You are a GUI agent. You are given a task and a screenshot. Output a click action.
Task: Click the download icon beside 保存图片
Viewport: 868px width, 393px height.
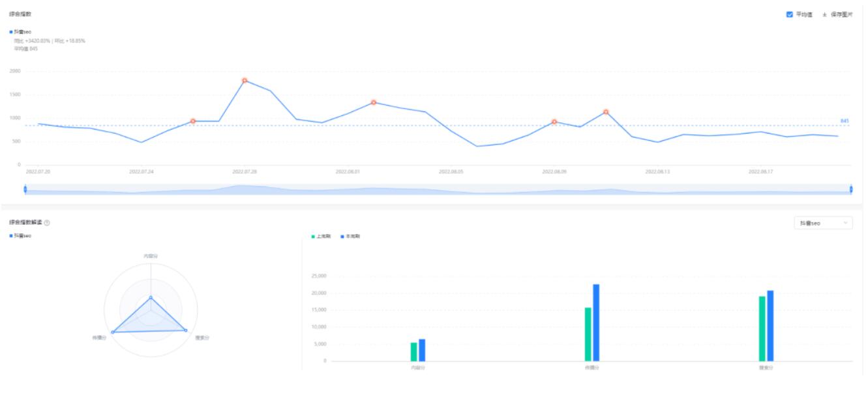coord(824,14)
